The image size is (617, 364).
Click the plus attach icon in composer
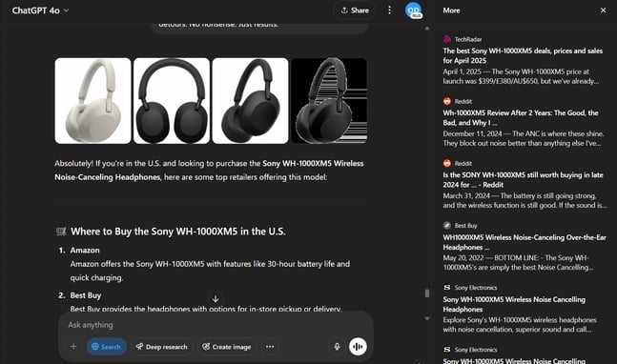(73, 346)
